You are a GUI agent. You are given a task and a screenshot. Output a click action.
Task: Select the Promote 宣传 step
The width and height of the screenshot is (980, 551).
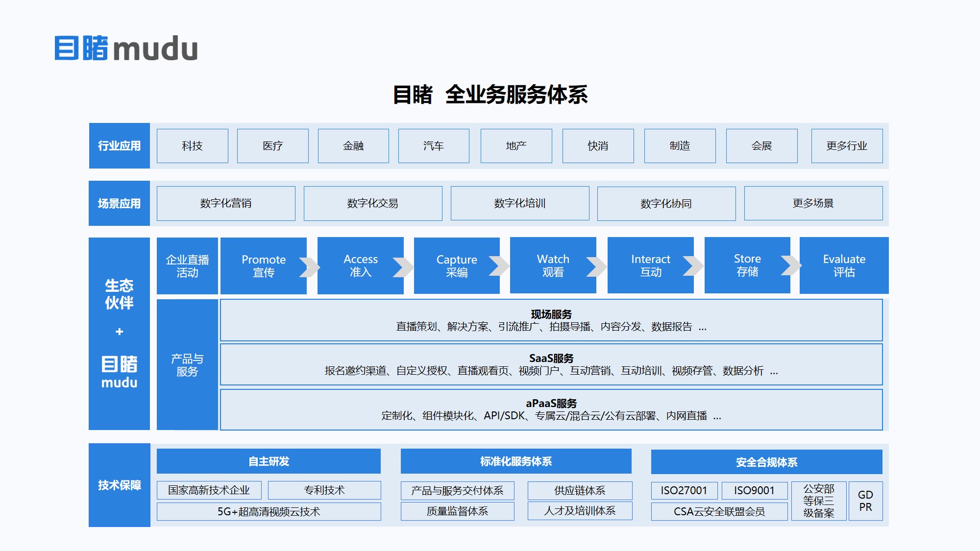[264, 266]
